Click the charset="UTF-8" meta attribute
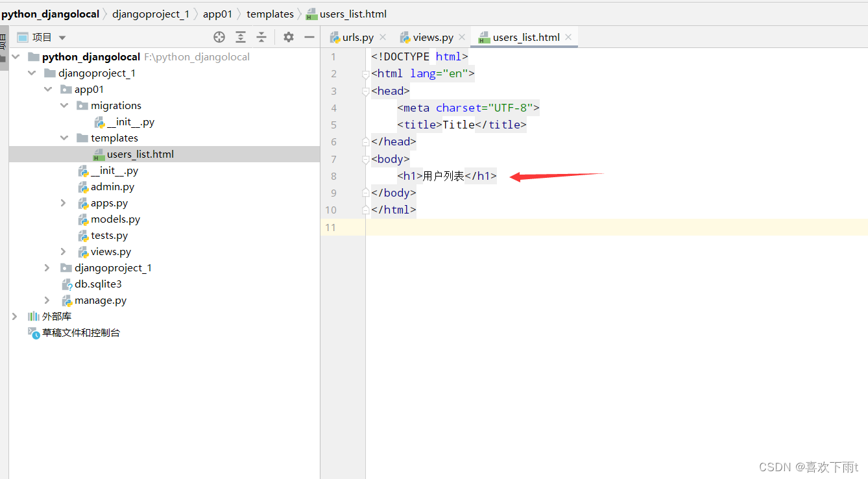868x479 pixels. click(x=485, y=108)
